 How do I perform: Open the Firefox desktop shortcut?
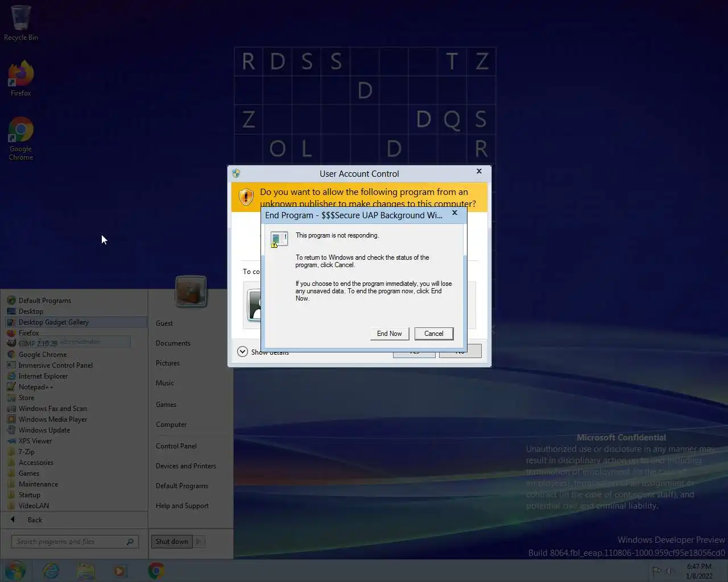tap(20, 78)
